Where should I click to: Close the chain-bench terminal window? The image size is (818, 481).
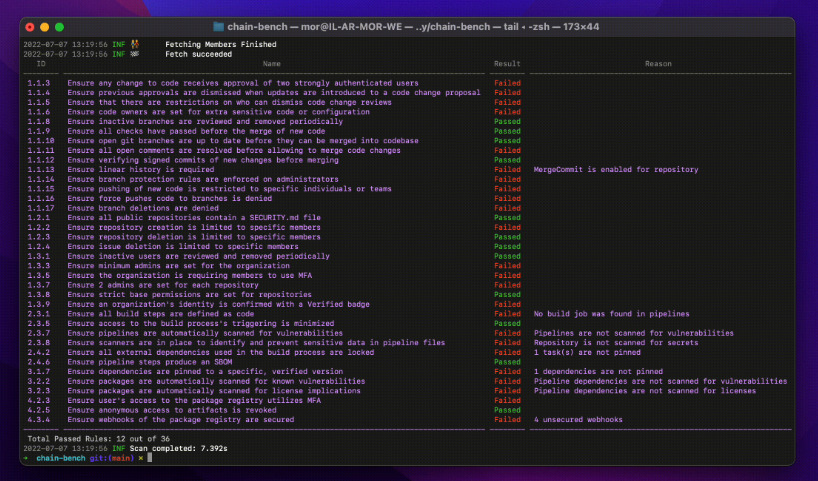[30, 27]
